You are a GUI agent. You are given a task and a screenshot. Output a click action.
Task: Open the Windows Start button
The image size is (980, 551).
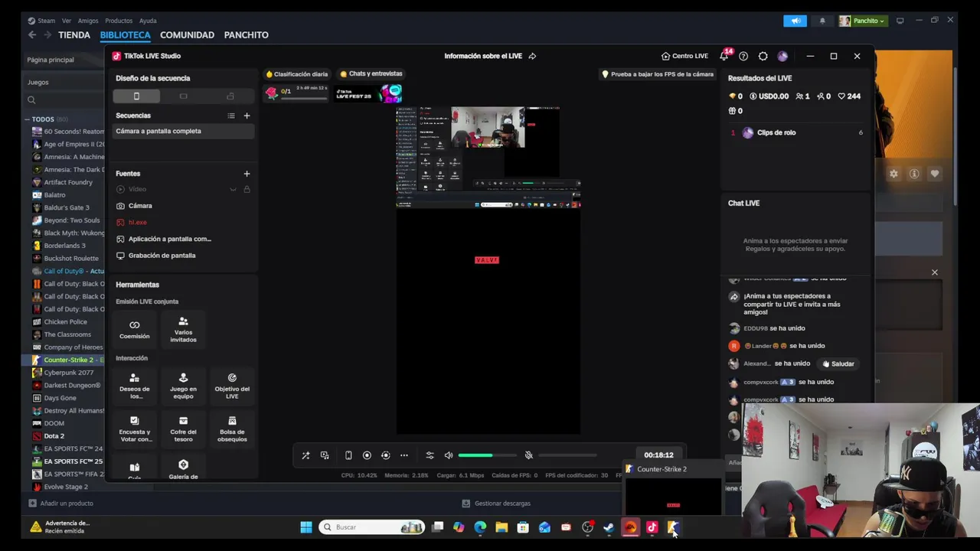[x=306, y=527]
